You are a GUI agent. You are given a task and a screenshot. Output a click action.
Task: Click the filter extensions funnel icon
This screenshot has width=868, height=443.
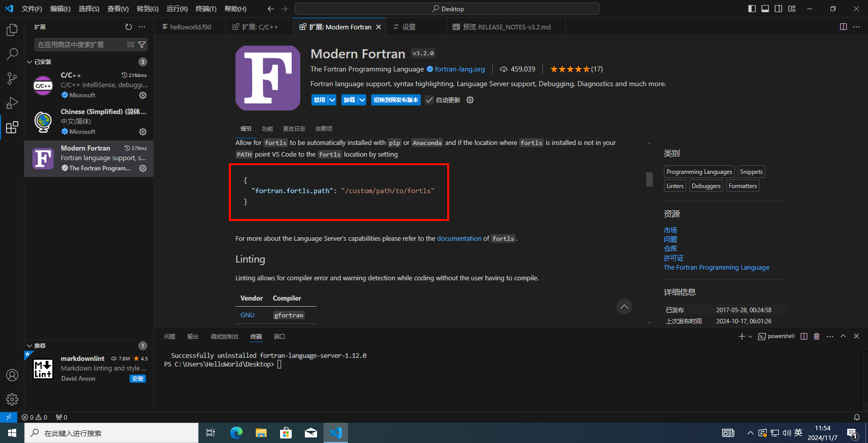pos(142,45)
